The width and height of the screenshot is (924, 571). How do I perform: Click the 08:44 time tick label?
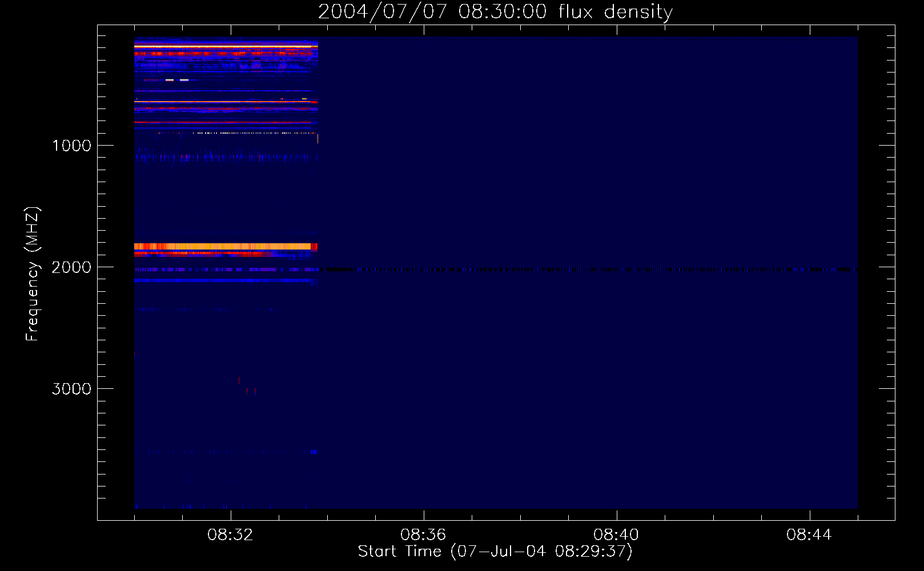tap(809, 535)
